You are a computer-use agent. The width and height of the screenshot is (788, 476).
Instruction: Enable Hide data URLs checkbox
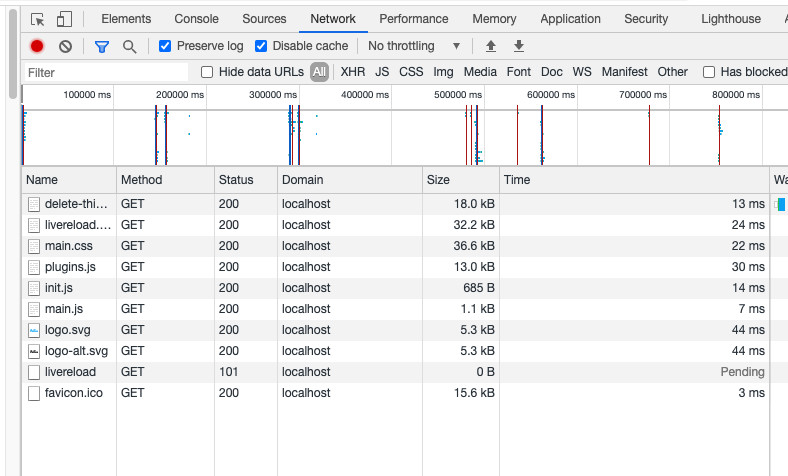pyautogui.click(x=207, y=72)
